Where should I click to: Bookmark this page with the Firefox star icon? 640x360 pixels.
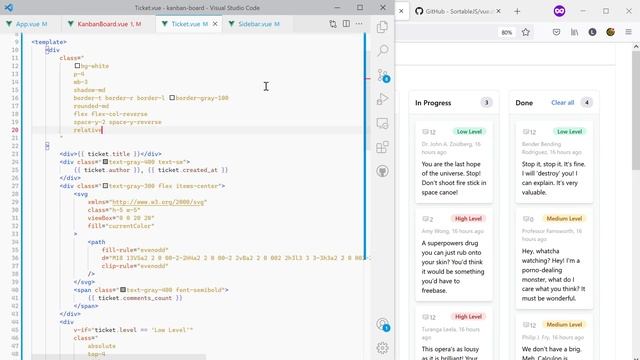(x=526, y=32)
